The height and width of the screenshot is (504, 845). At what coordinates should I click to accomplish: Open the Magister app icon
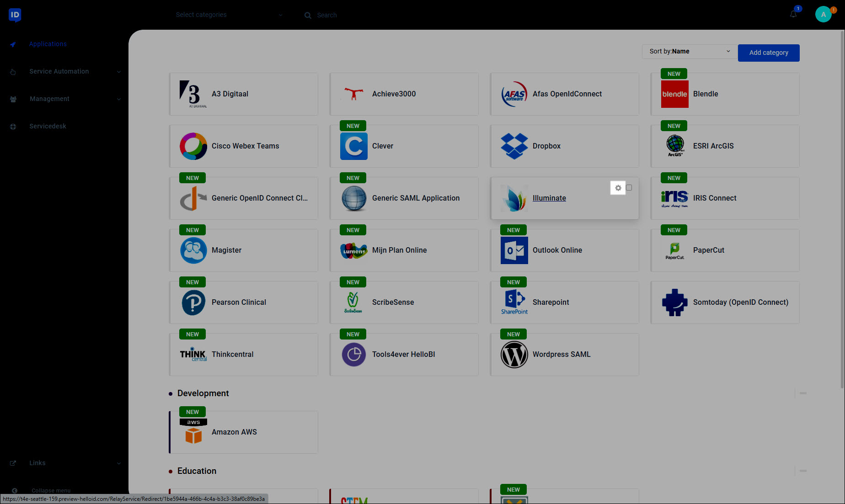click(193, 250)
